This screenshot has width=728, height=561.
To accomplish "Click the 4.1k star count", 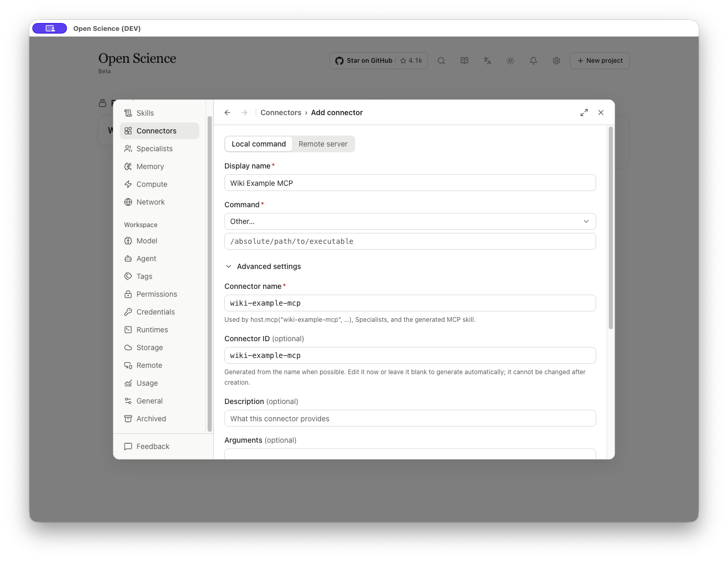I will tap(412, 61).
